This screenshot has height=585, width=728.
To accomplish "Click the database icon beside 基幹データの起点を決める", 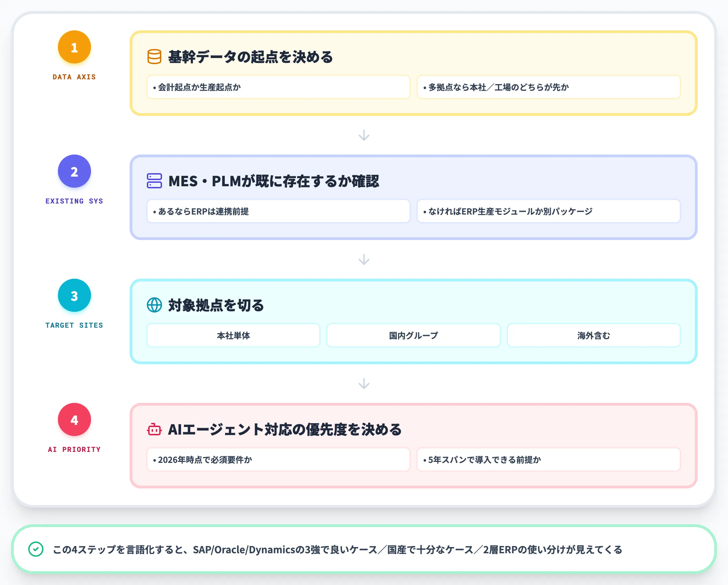I will pos(154,57).
